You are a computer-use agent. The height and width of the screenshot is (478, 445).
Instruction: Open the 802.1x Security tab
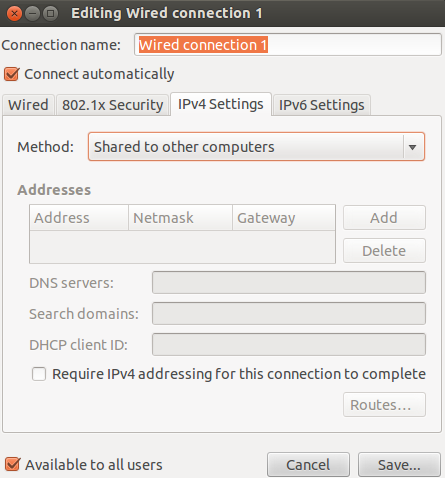coord(113,105)
